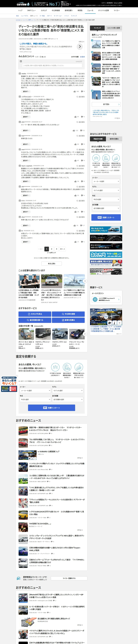
Task: Expand 返信1件 under tse********'s comment
Action: pyautogui.click(x=26, y=144)
